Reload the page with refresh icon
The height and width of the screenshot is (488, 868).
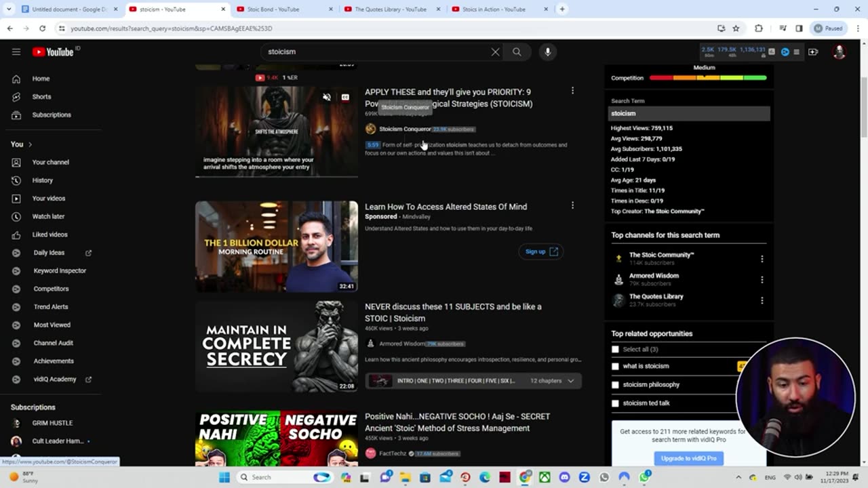[x=42, y=28]
